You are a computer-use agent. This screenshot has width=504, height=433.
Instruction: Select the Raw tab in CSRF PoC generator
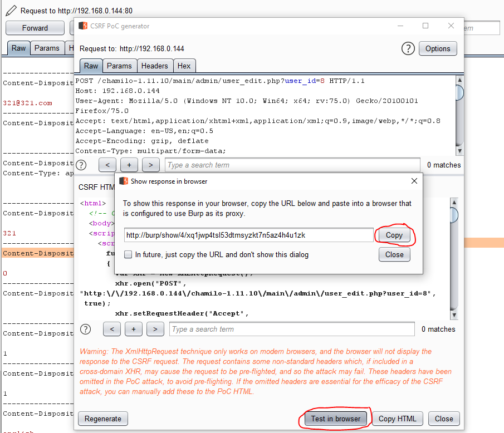91,66
